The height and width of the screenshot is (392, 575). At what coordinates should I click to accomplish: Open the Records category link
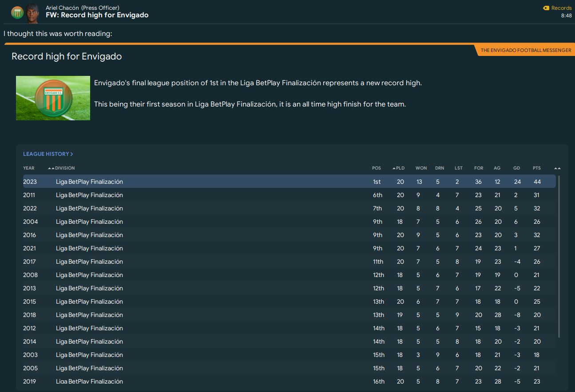pos(561,8)
